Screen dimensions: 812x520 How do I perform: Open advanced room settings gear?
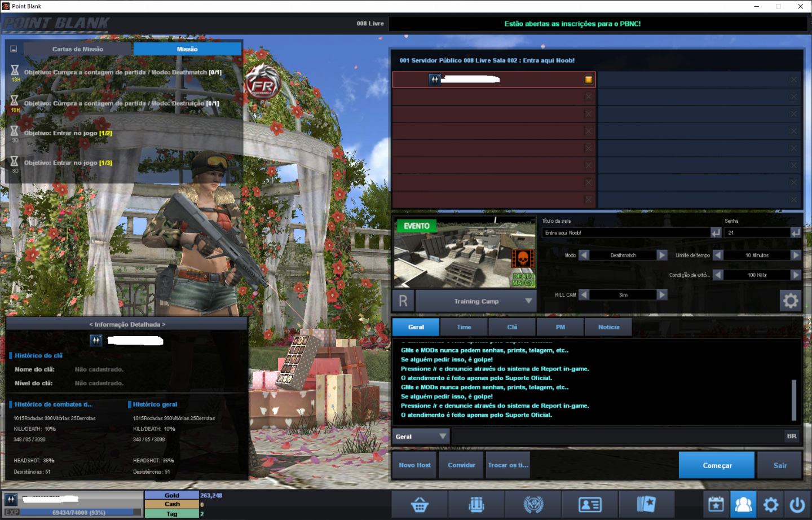pos(791,301)
